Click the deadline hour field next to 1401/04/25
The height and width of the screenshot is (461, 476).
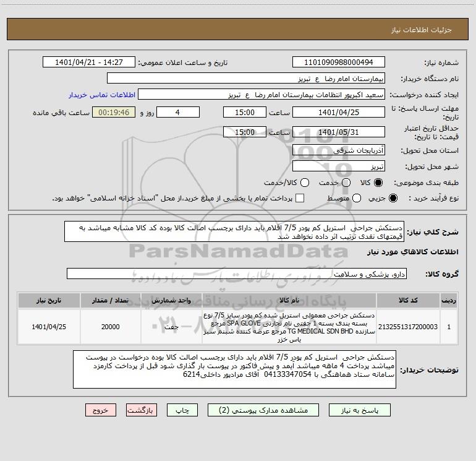(245, 112)
